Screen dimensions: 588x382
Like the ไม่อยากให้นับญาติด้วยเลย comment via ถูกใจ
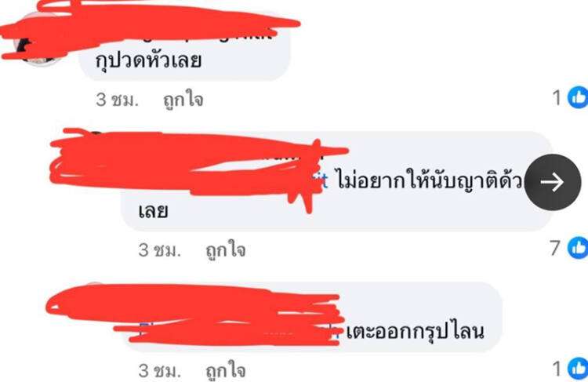click(x=226, y=249)
